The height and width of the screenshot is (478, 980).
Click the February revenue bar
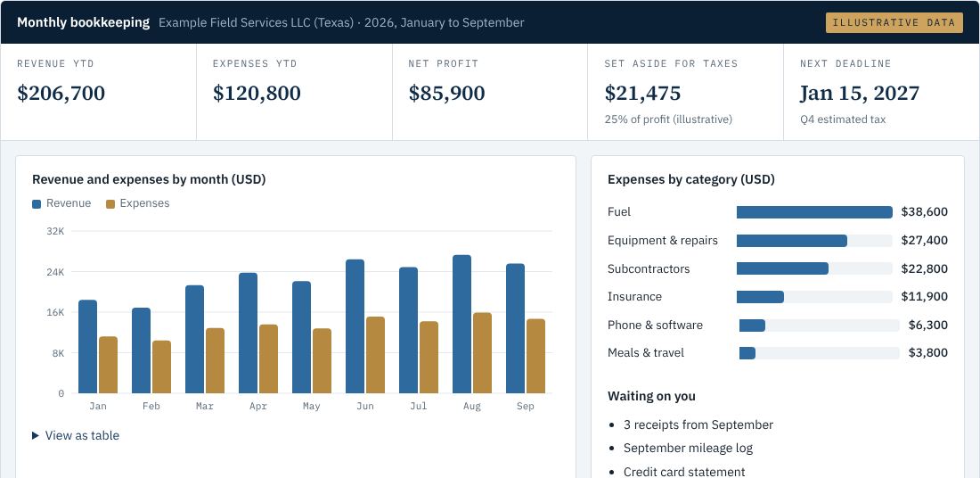pyautogui.click(x=142, y=350)
